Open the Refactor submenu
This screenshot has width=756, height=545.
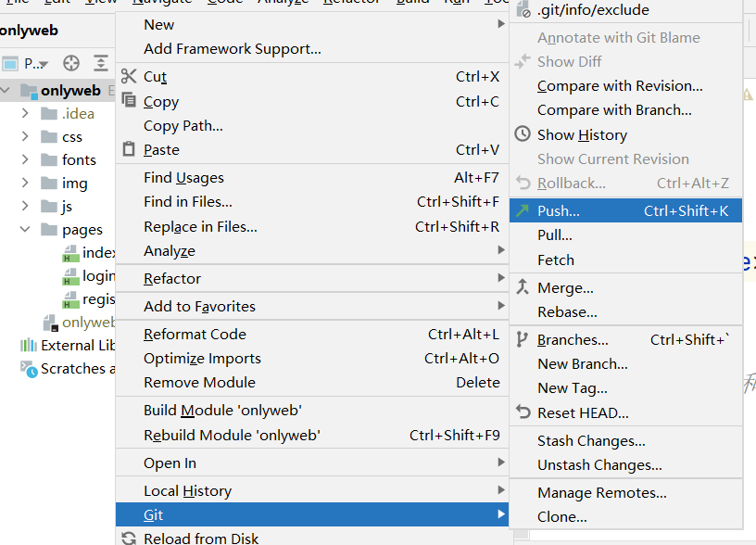172,278
